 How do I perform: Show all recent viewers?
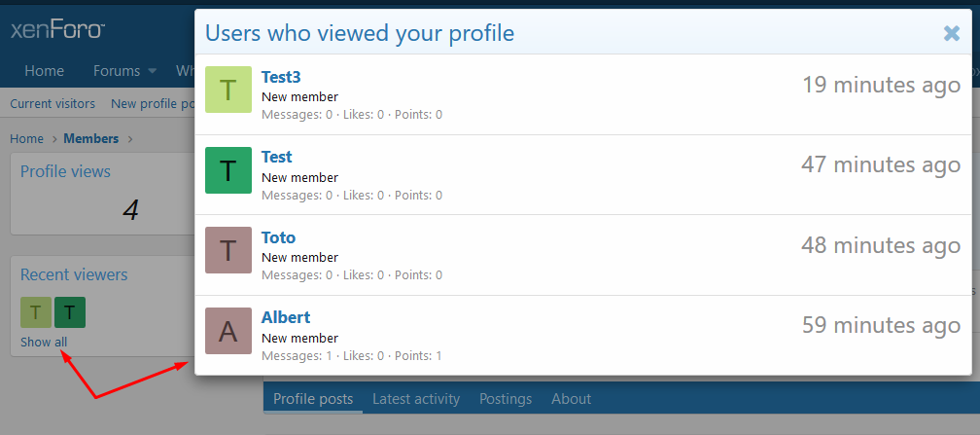44,343
